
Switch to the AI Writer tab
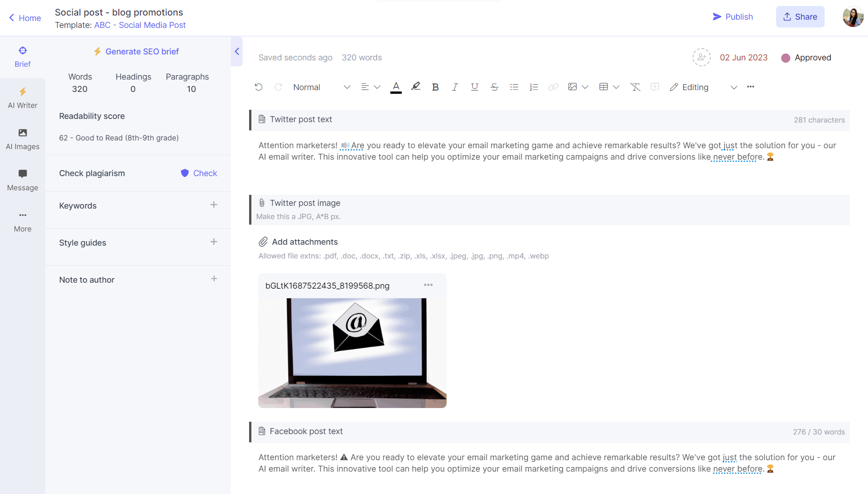(22, 98)
